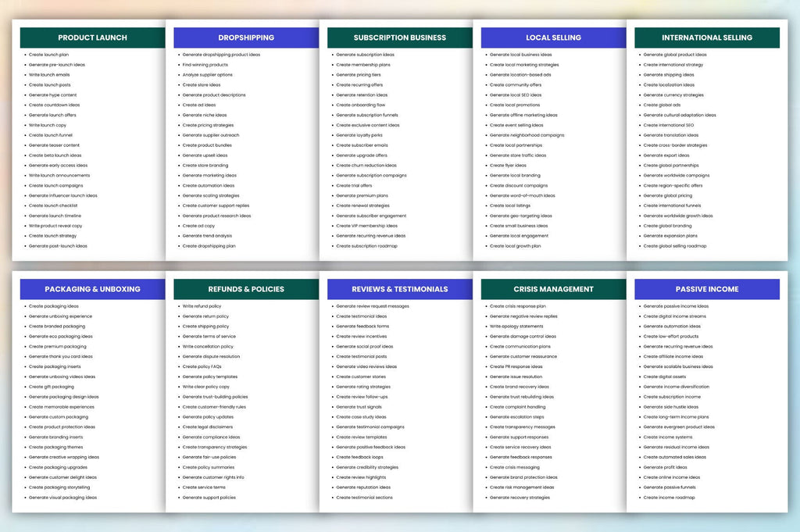Select 'Create gift packaging' item

[51, 387]
